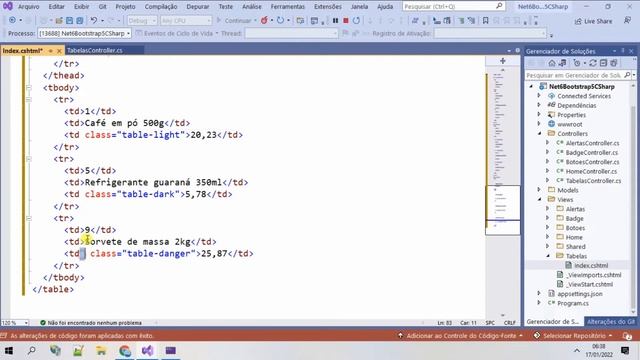Select TabelasController.cs in Solution Explorer
Image resolution: width=640 pixels, height=360 pixels.
pyautogui.click(x=593, y=181)
